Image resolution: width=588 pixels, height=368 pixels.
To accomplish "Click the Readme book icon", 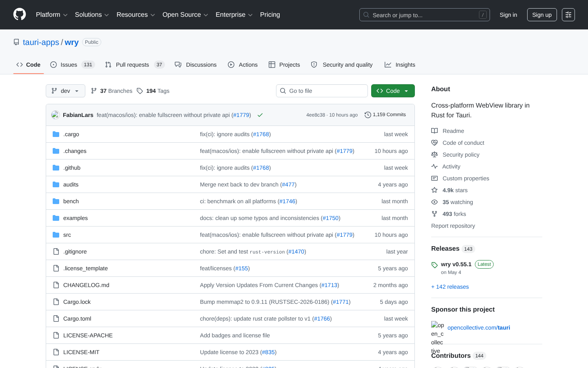I will 434,131.
